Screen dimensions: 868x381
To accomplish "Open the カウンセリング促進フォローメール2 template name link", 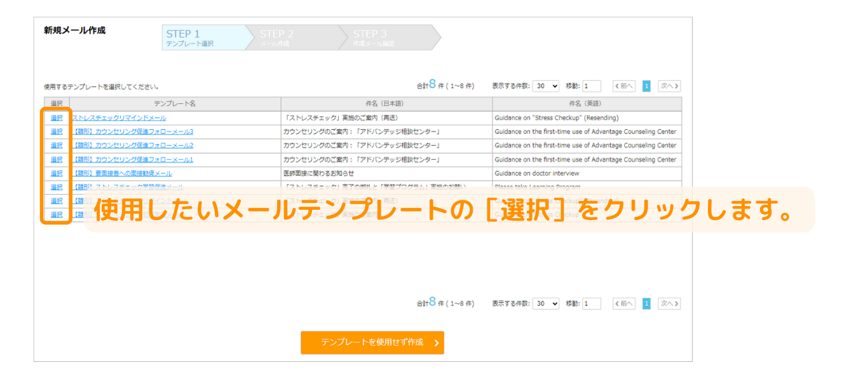I will coord(133,146).
